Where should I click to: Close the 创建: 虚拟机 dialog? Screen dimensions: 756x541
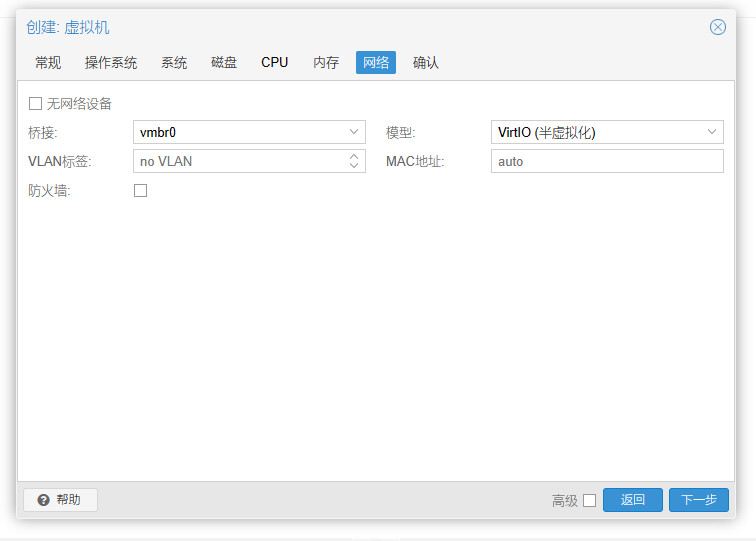(717, 27)
